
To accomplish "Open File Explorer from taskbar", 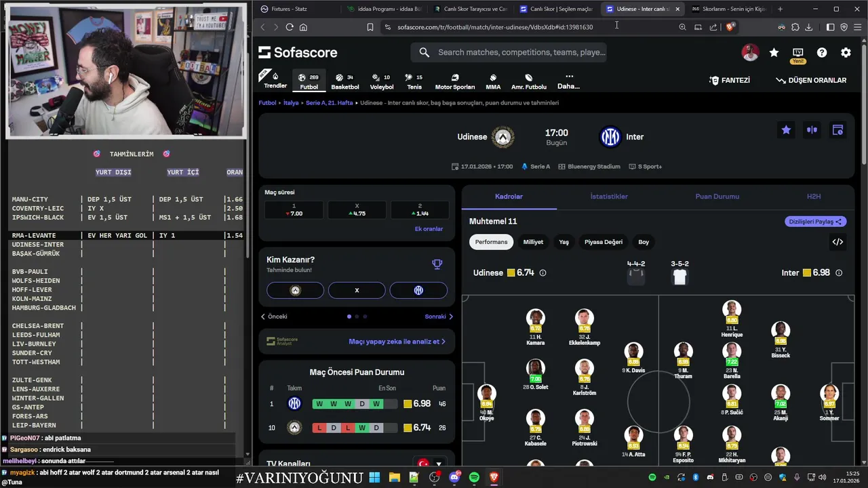I will pos(394,478).
